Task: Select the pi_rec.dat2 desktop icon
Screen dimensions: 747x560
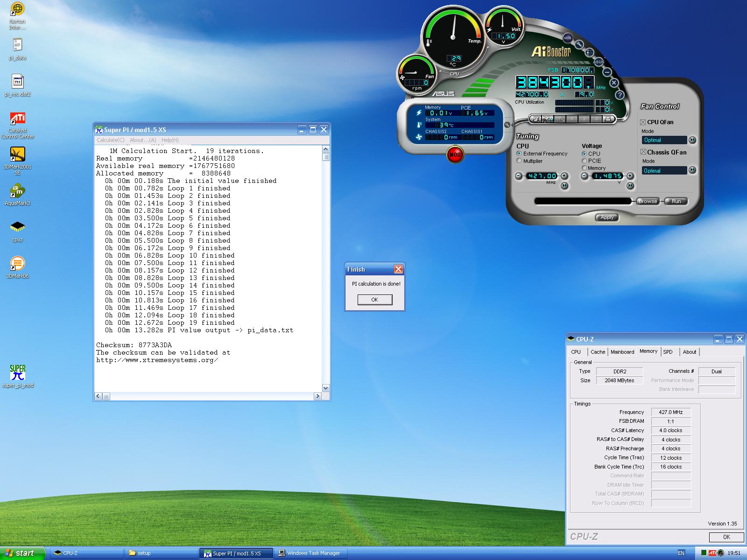Action: tap(17, 85)
